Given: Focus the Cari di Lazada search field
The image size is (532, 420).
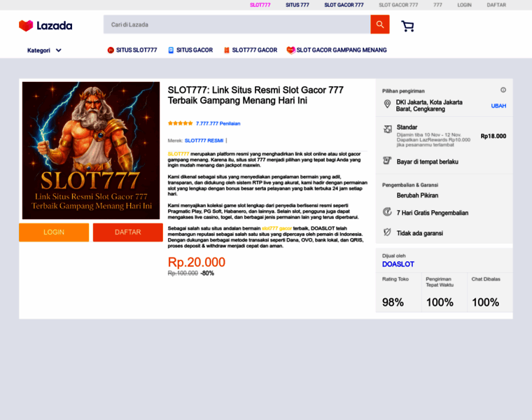Looking at the screenshot, I should (237, 24).
